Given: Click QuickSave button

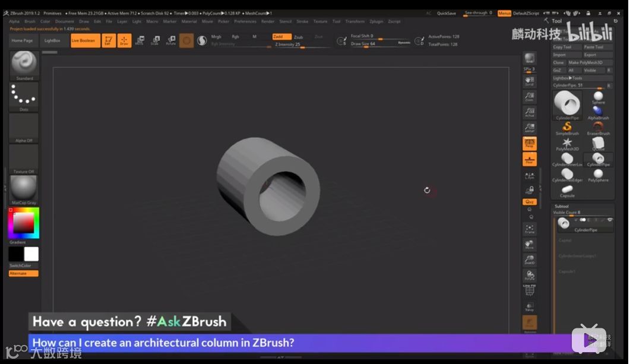Looking at the screenshot, I should [x=447, y=13].
